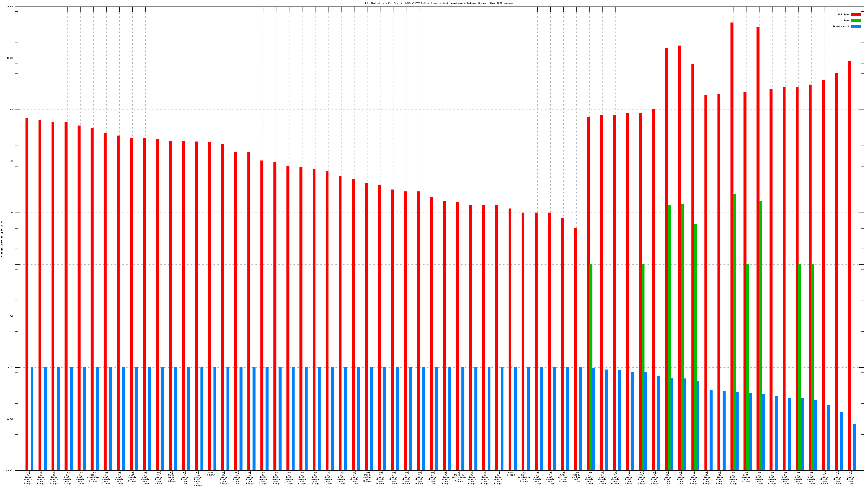The image size is (868, 488).
Task: Click the 'zen.spamhaus.org 8 hops' x-axis label
Action: [93, 477]
